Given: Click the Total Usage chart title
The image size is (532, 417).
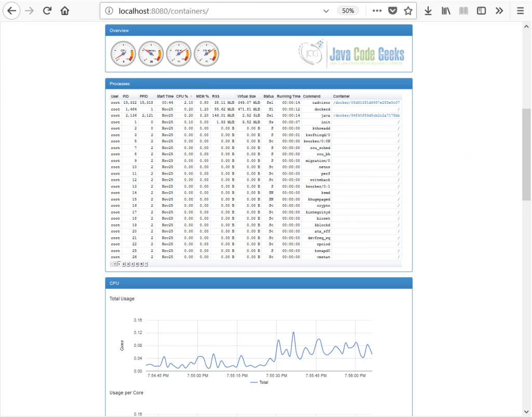Looking at the screenshot, I should click(x=122, y=299).
